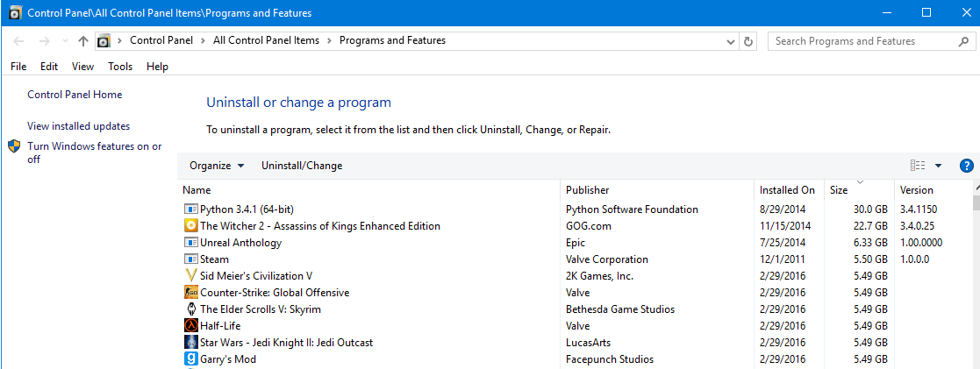Click the 12/1/2011 installed date cell
The height and width of the screenshot is (369, 980).
pos(783,259)
